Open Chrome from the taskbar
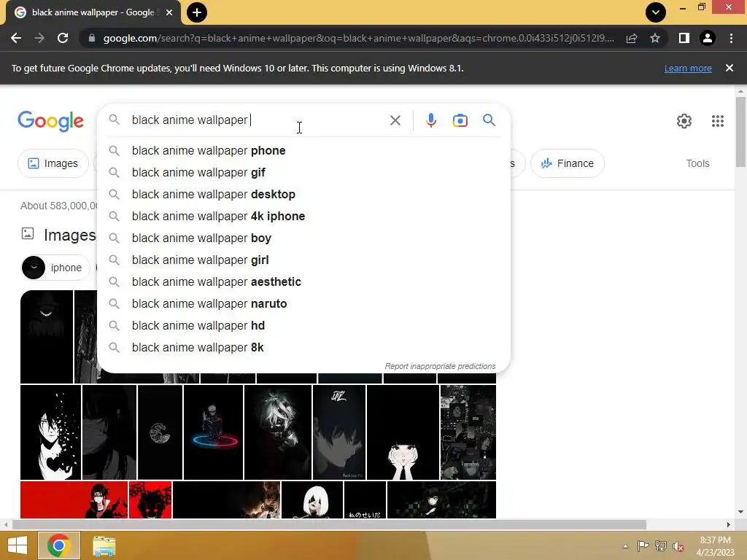The image size is (747, 560). (59, 545)
